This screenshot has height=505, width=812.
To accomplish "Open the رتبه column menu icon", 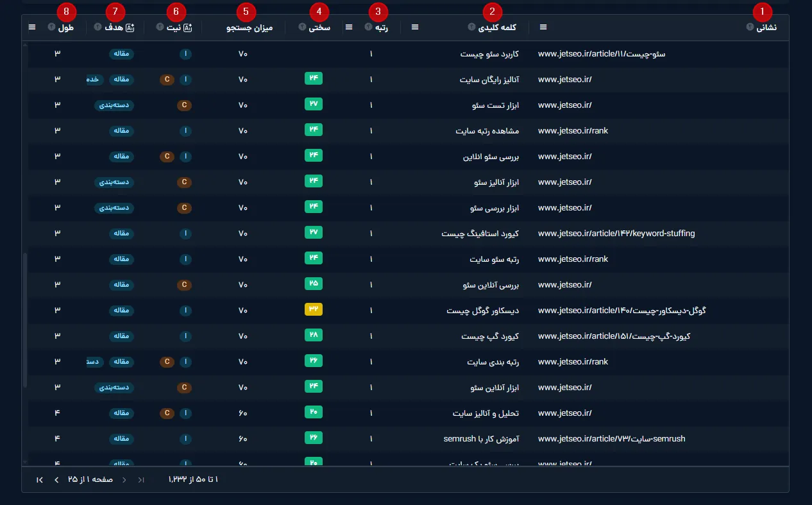I will point(349,27).
